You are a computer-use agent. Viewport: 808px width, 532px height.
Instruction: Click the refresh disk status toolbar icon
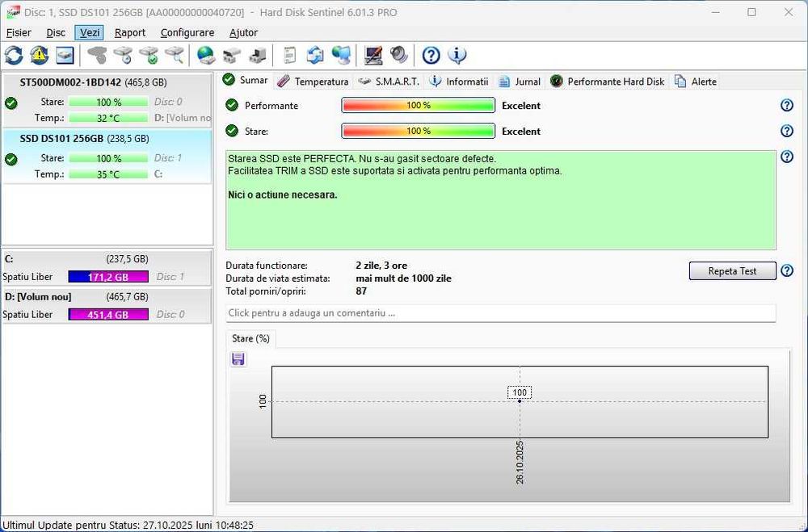pos(14,55)
